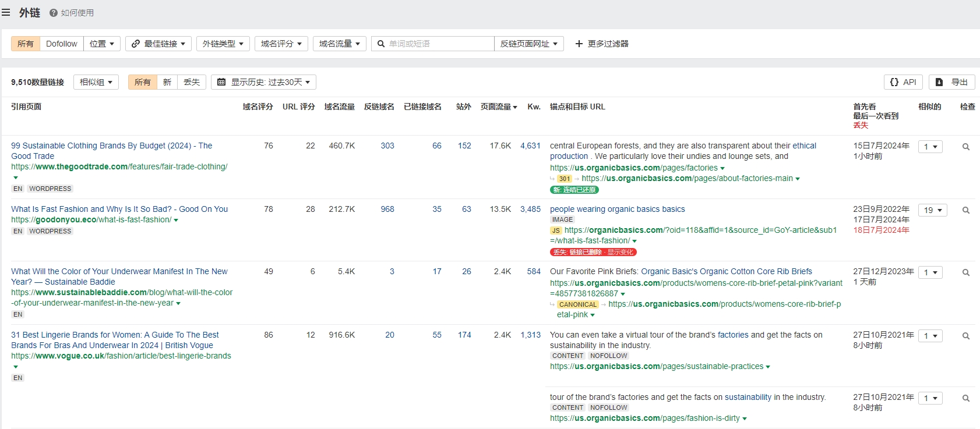The image size is (980, 429).
Task: Open the Good On You fast fashion article link
Action: pyautogui.click(x=119, y=209)
